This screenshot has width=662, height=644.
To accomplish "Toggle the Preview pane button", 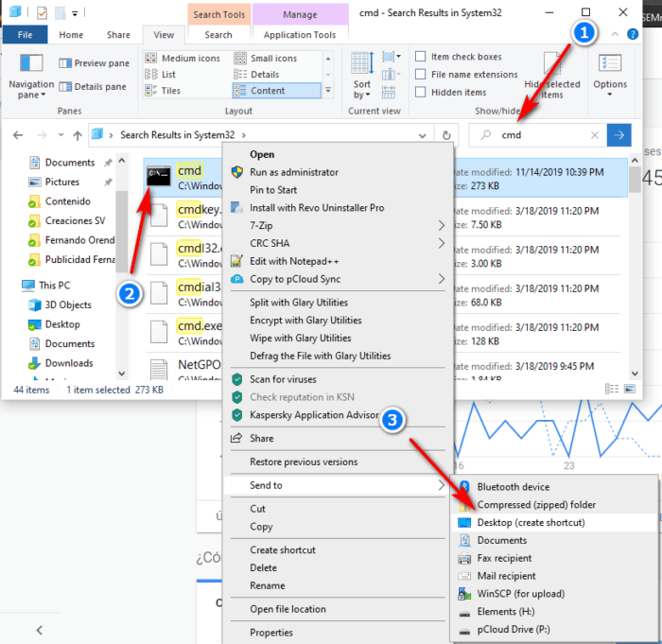I will pos(95,63).
